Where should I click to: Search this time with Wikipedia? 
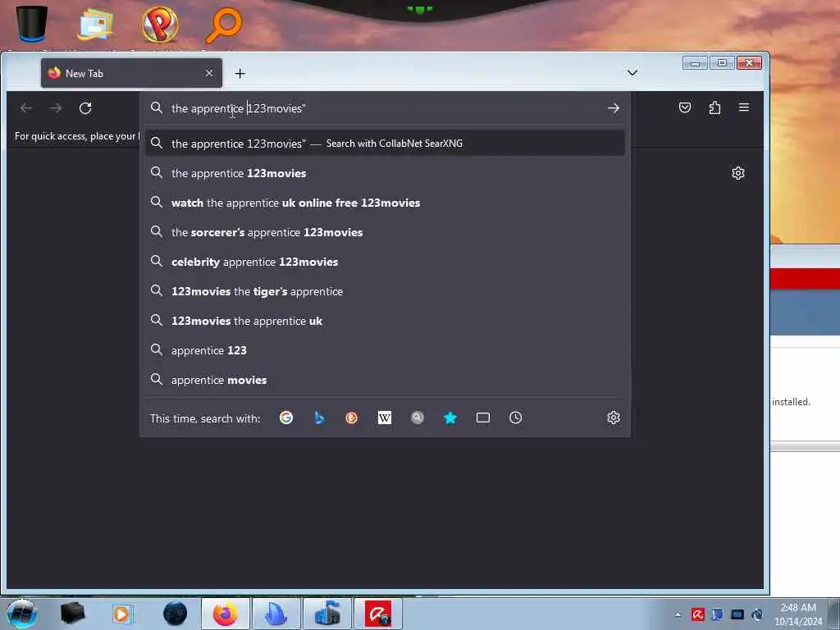[385, 418]
